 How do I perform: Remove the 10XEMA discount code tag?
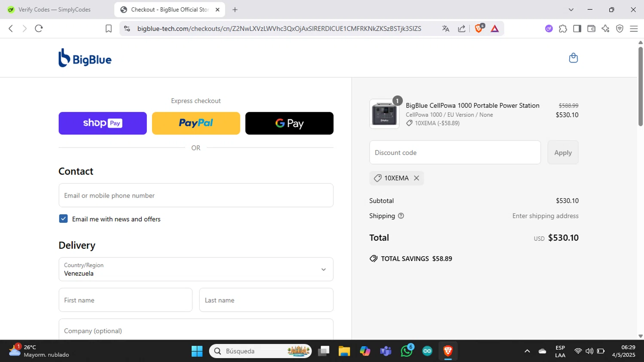tap(416, 178)
